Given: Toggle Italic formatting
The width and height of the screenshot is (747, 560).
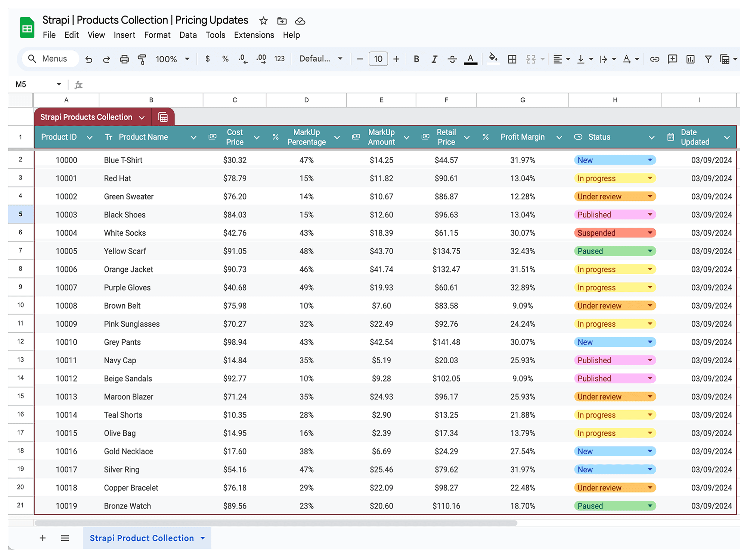Looking at the screenshot, I should (x=434, y=59).
